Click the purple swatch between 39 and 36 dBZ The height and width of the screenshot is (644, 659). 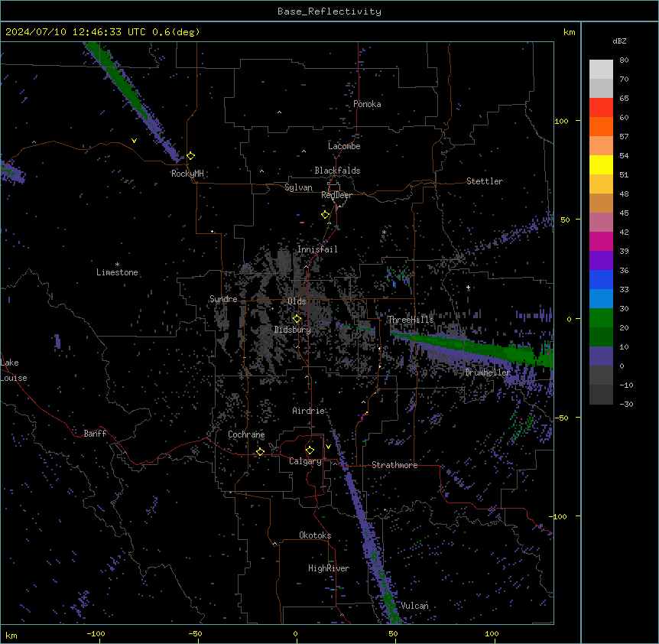click(601, 260)
